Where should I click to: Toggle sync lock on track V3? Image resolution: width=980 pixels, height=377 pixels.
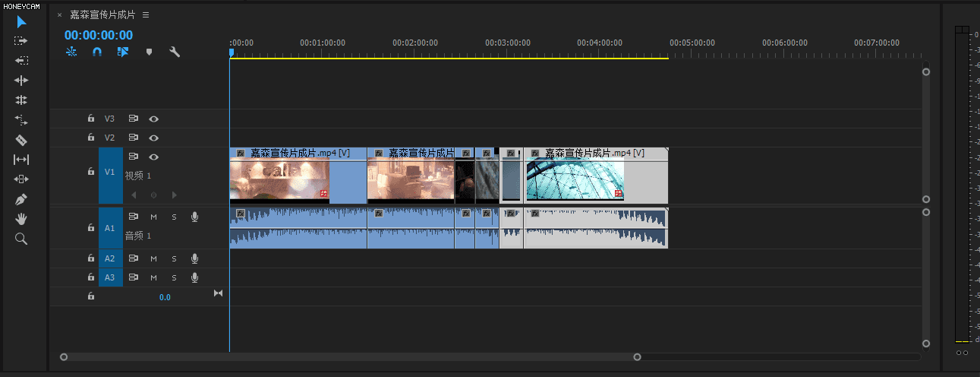134,119
